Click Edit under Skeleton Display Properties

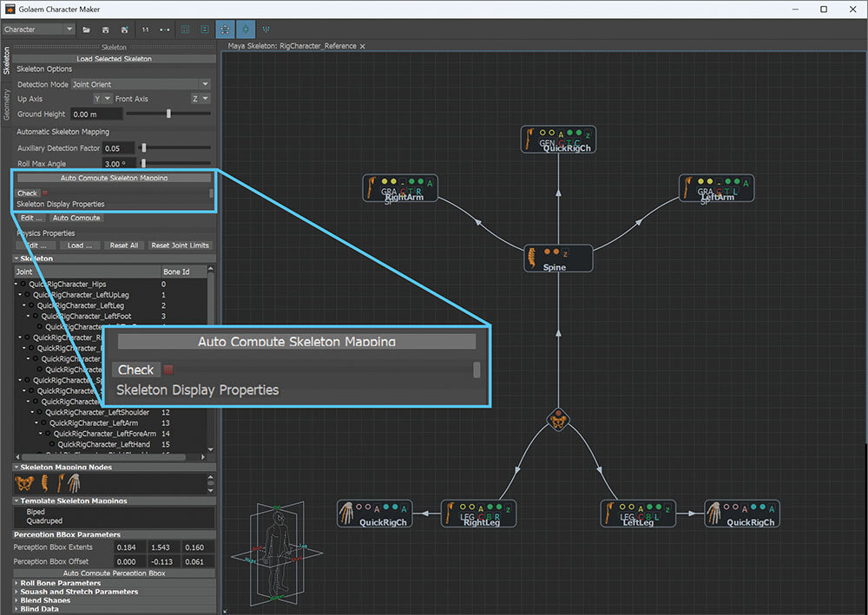(31, 218)
